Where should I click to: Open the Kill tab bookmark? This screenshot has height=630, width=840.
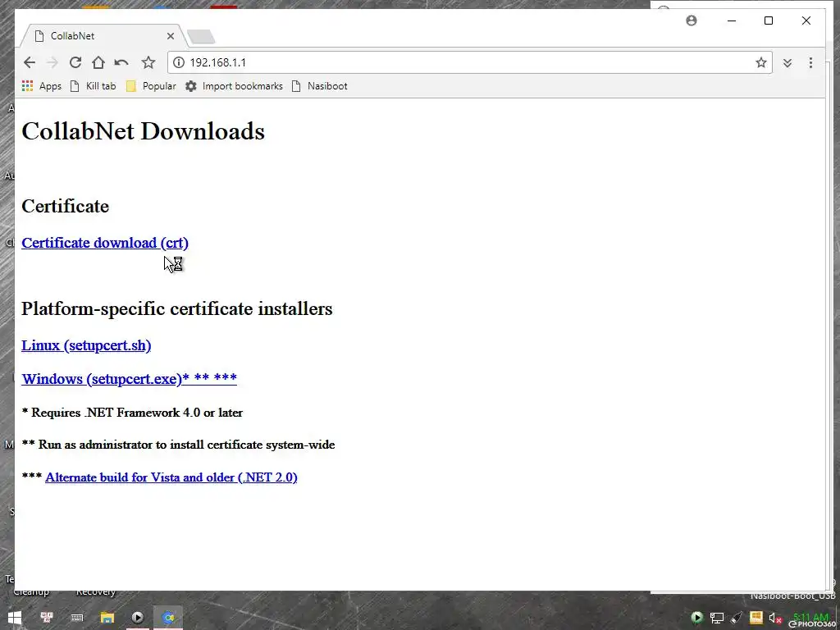click(x=94, y=86)
